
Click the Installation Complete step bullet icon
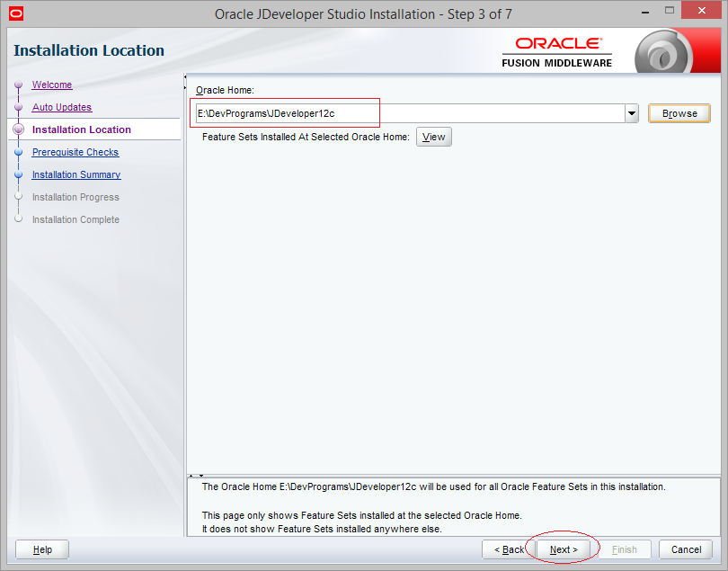pyautogui.click(x=19, y=219)
